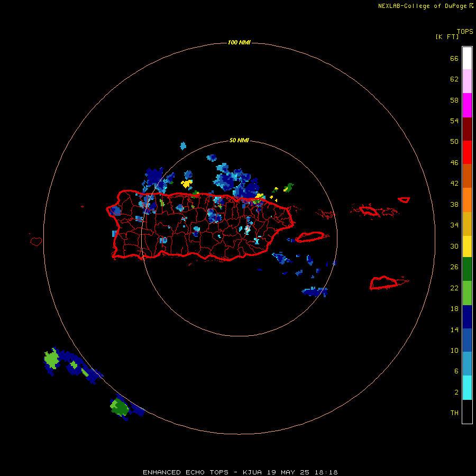The image size is (476, 476).
Task: Click the 58 value in the legend
Action: [x=454, y=100]
